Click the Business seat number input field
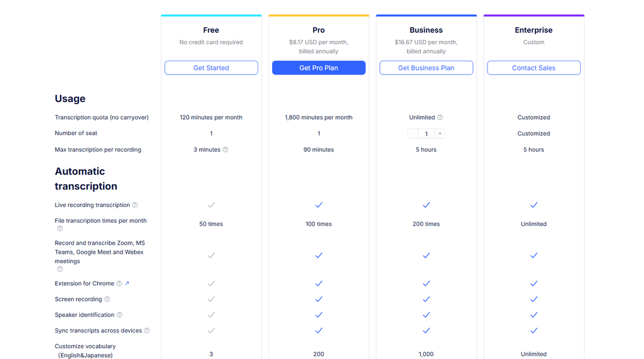644x359 pixels. (x=426, y=134)
